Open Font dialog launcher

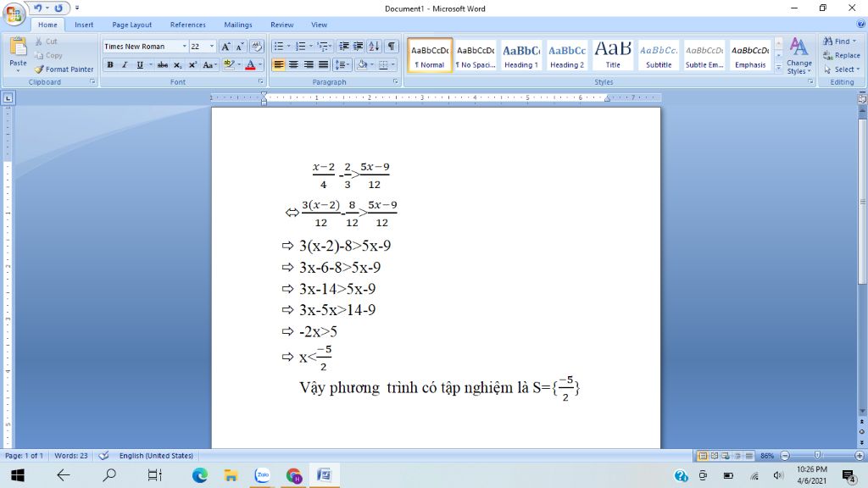click(260, 81)
